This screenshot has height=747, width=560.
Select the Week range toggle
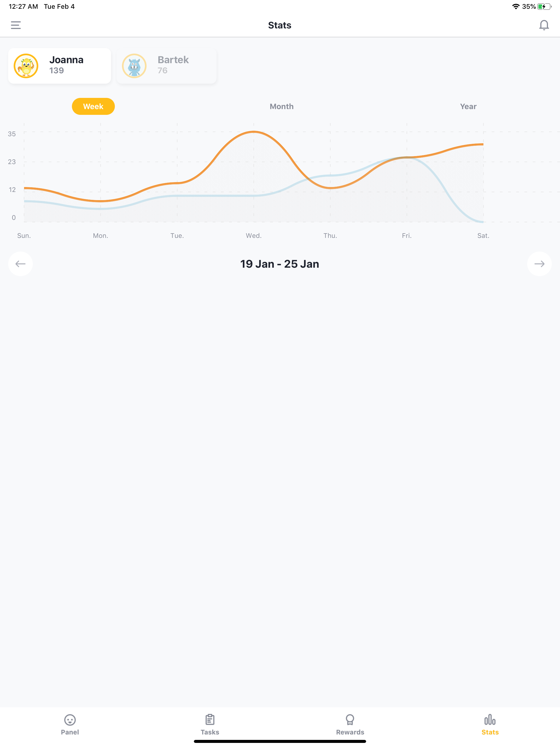click(93, 106)
